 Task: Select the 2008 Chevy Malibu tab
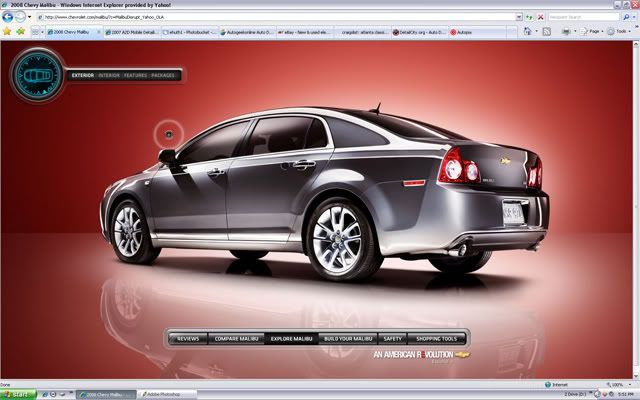pos(71,32)
